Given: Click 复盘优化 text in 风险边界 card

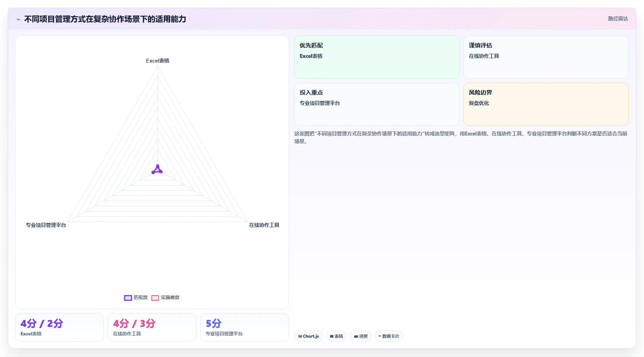Looking at the screenshot, I should [479, 103].
